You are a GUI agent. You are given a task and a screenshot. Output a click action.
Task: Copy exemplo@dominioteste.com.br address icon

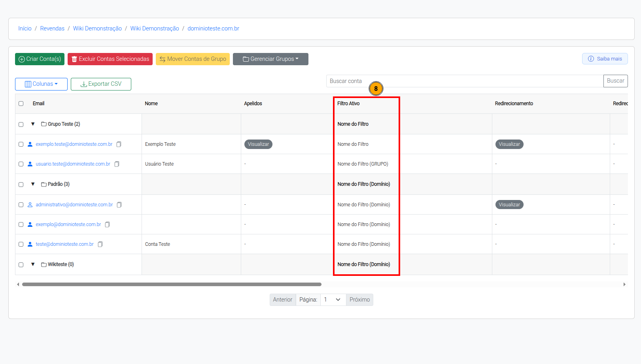(x=107, y=224)
